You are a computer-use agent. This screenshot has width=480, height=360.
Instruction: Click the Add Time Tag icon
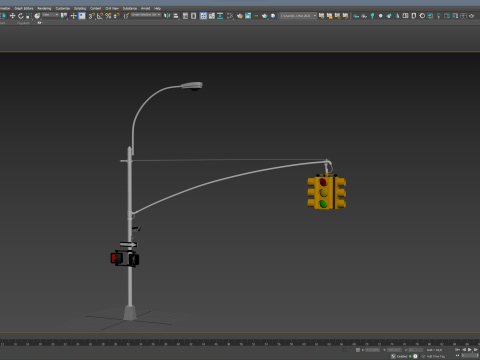[424, 356]
